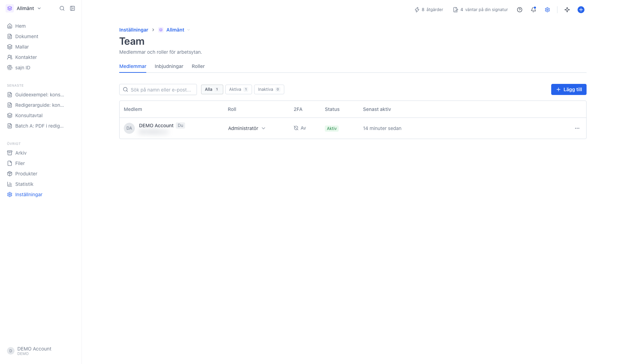This screenshot has width=624, height=364.
Task: Click the DA member avatar
Action: (x=129, y=128)
